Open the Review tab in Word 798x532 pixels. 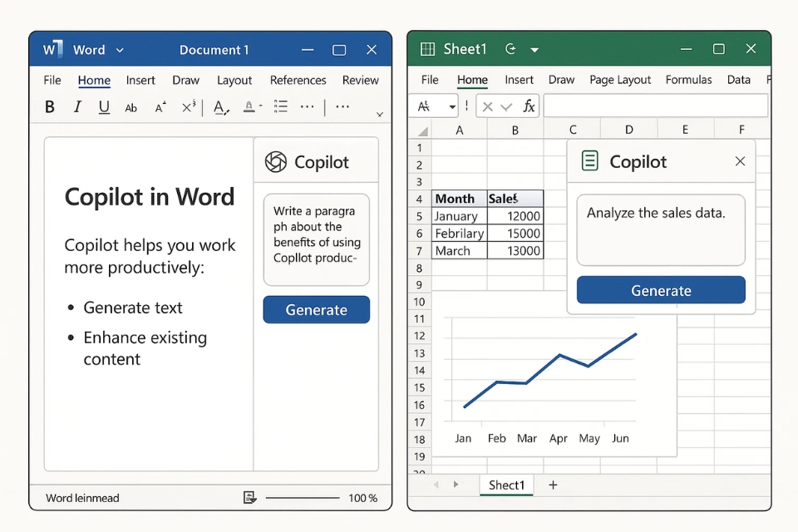(x=360, y=80)
